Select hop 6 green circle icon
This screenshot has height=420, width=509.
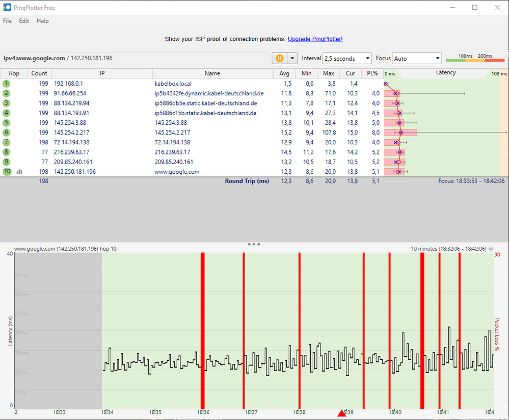(x=6, y=132)
